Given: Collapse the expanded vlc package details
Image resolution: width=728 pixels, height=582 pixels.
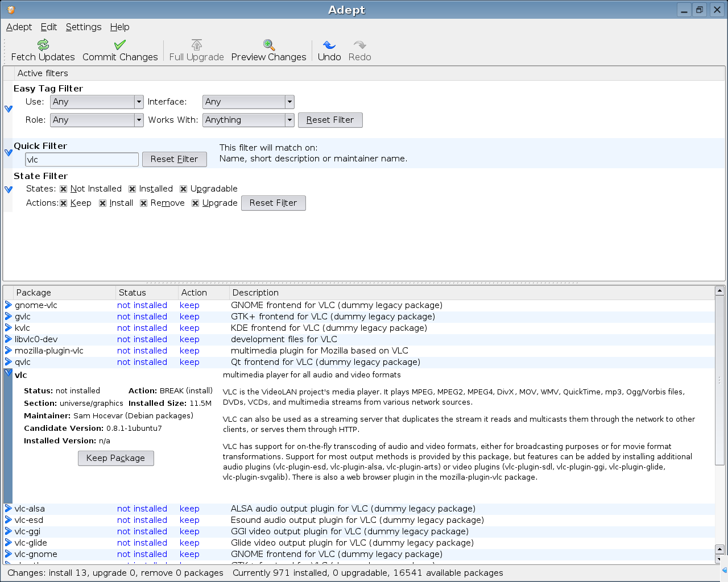Looking at the screenshot, I should 9,373.
